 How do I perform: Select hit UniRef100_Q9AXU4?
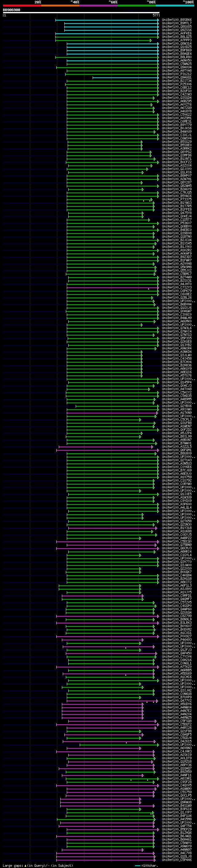(x=176, y=67)
